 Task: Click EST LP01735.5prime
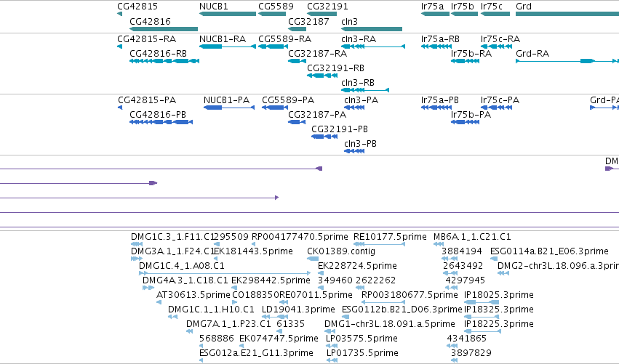(362, 353)
